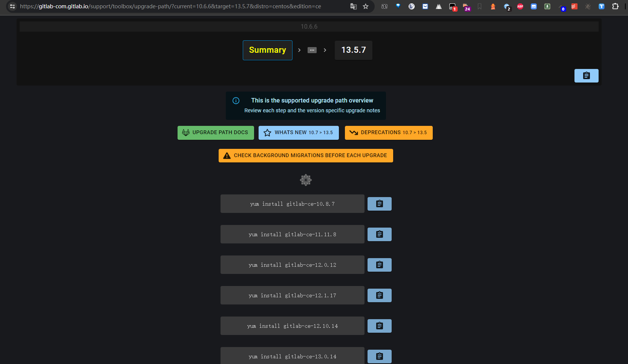The image size is (628, 364).
Task: Click the yum install gitlab-ce-11.11.8 text
Action: point(293,234)
